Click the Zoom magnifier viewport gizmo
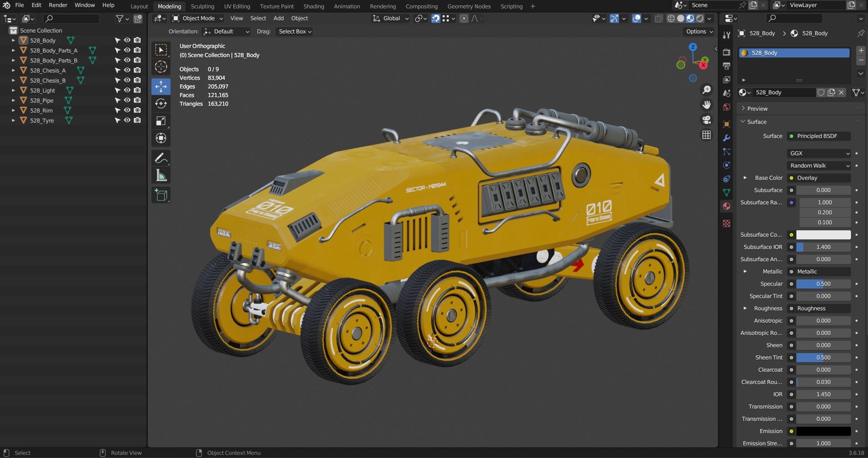Viewport: 868px width, 458px height. click(x=706, y=90)
